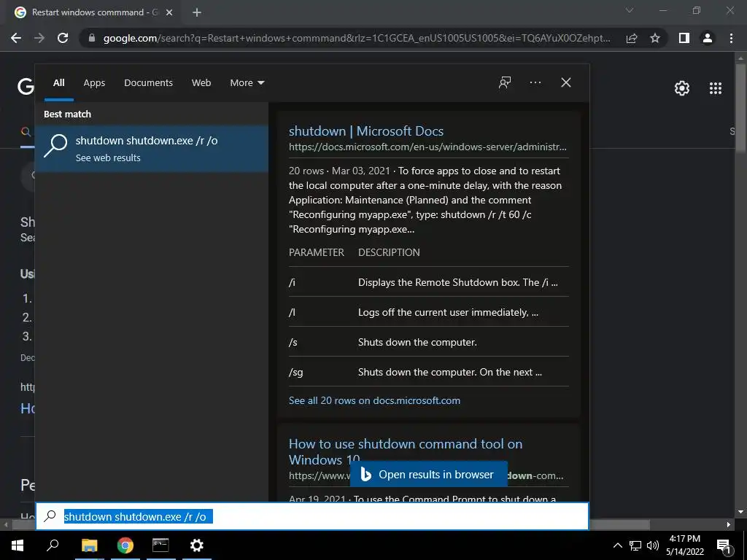Select best match shutdown shutdown.exe /r /o
The image size is (747, 560).
(152, 148)
